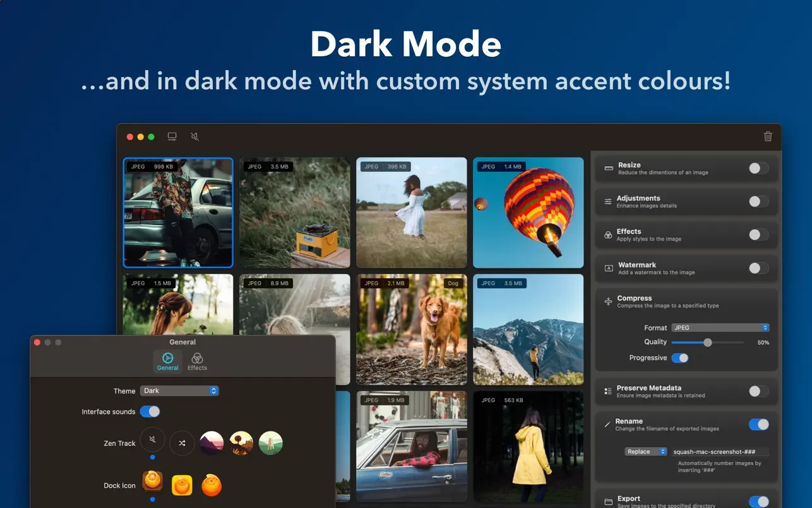Click the display monitor icon in the toolbar
Viewport: 812px width, 508px height.
172,136
